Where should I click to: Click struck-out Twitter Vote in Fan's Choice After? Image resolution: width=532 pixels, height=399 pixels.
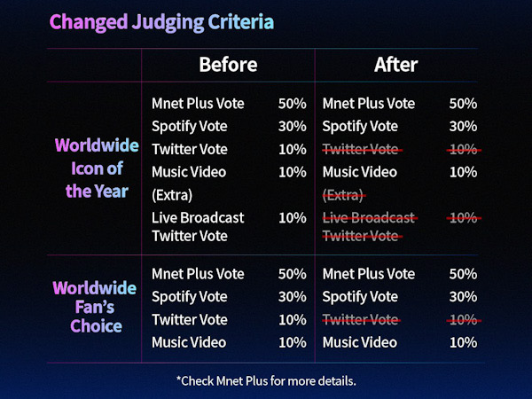pos(360,319)
